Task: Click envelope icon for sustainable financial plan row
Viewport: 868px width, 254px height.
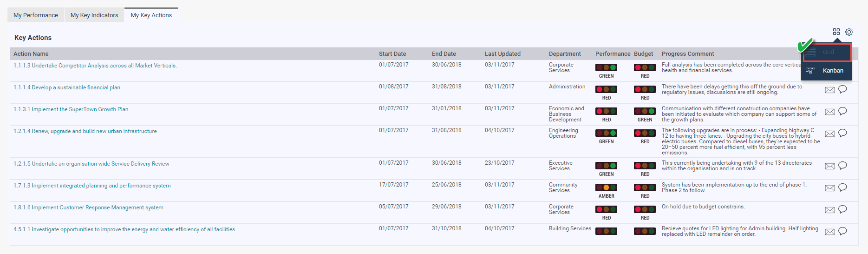Action: point(830,90)
